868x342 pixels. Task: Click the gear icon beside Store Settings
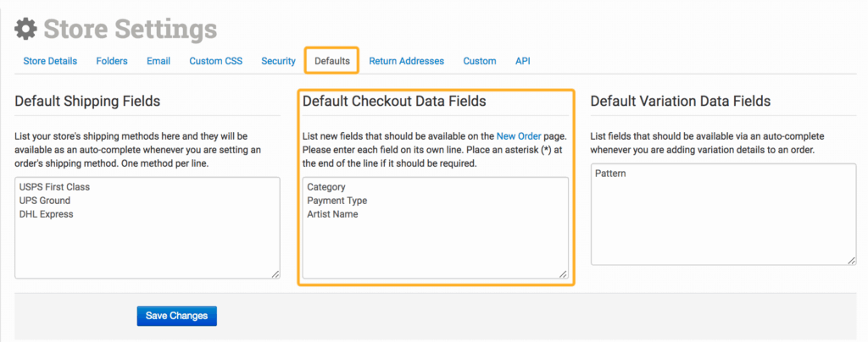point(26,29)
